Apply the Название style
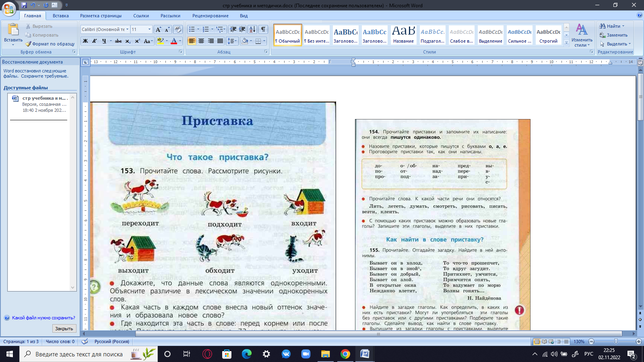The height and width of the screenshot is (362, 644). tap(403, 35)
